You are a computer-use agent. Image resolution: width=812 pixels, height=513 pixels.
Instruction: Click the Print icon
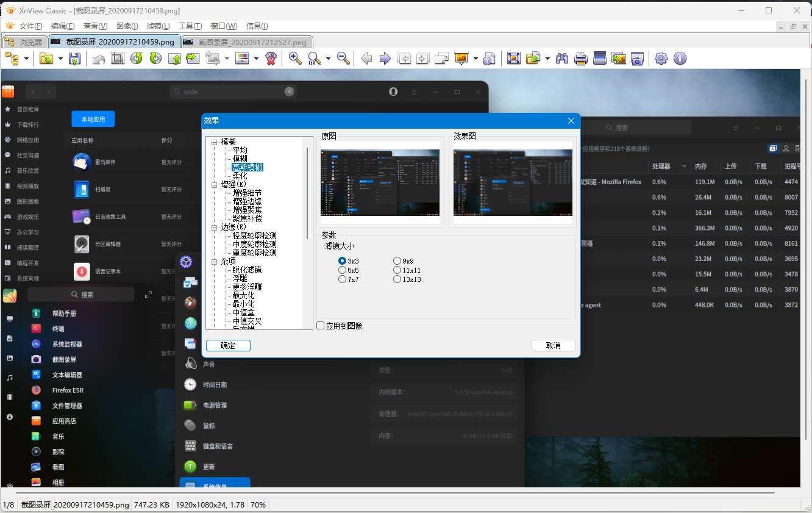(581, 59)
